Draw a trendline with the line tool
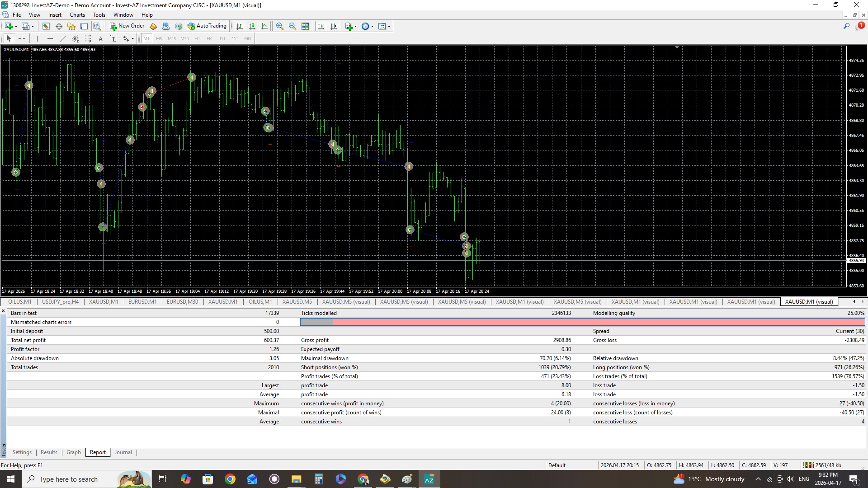868x488 pixels. click(x=63, y=38)
